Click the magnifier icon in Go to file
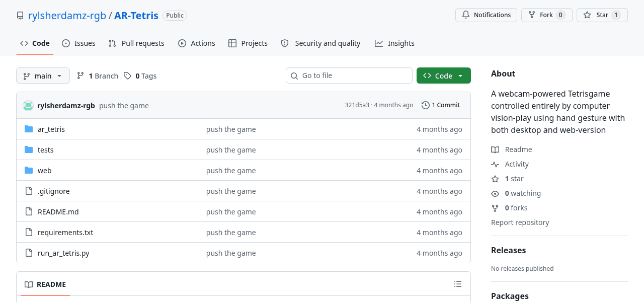 [295, 75]
